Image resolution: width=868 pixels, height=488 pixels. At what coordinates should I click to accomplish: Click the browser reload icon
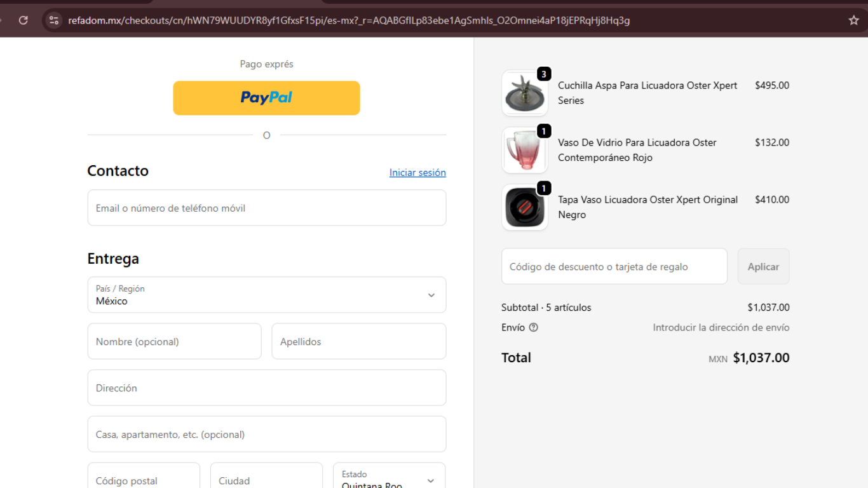click(24, 20)
